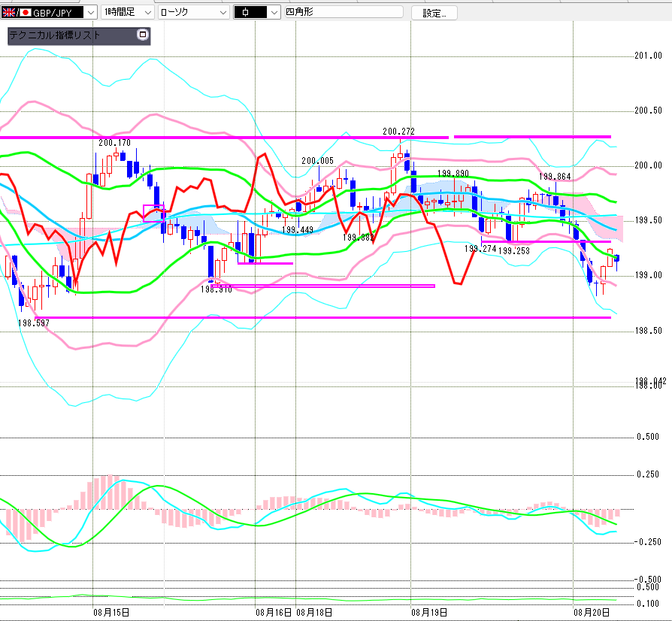Click the 四角形 drawing shape field
The height and width of the screenshot is (621, 672).
click(x=344, y=12)
